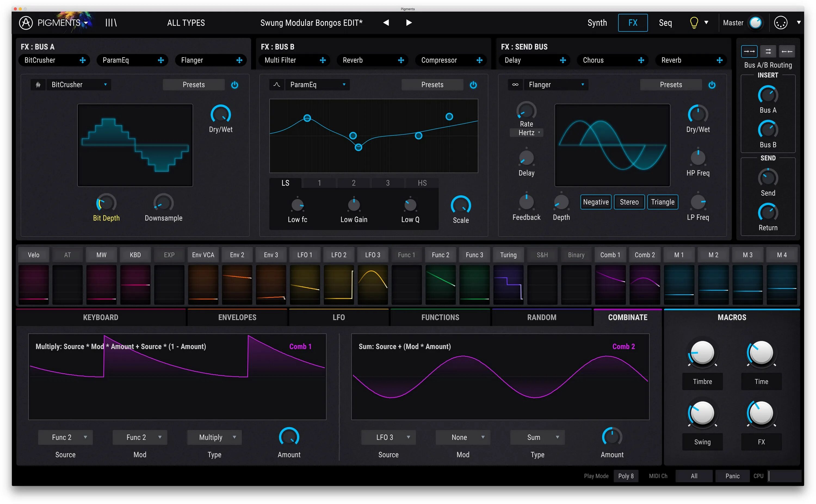
Task: Open the preset browser library icon
Action: click(111, 23)
